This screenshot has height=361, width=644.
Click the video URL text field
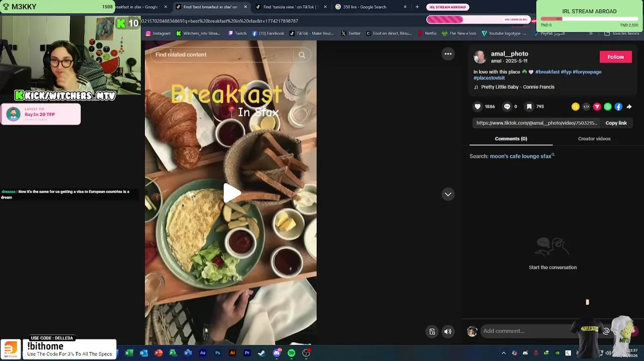(537, 123)
